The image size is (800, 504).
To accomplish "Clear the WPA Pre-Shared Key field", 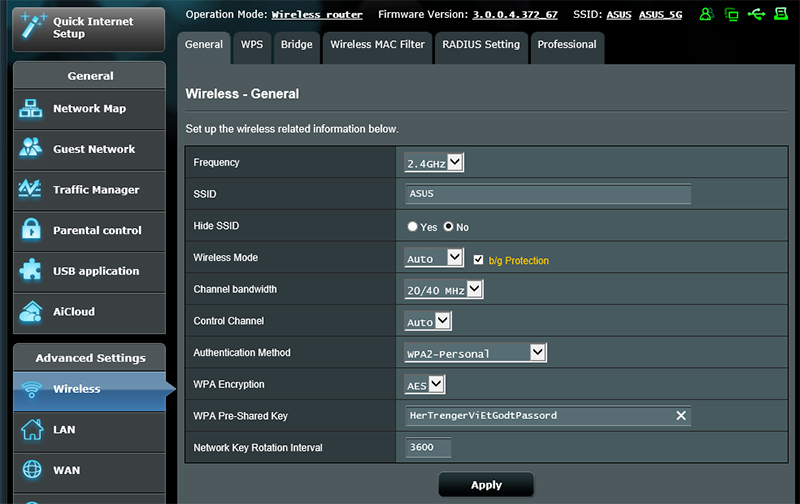I will click(x=681, y=416).
